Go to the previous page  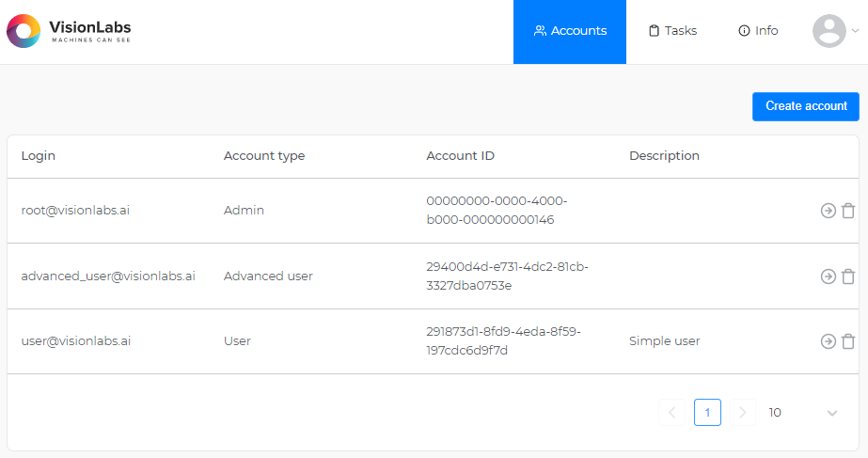671,413
